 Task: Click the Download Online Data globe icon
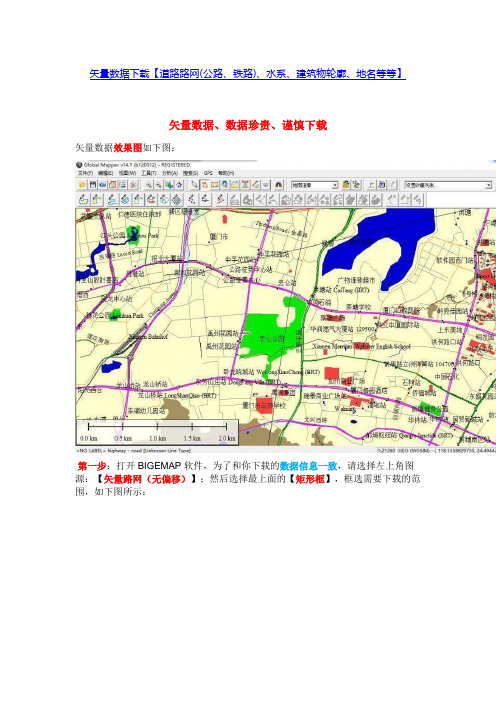point(103,184)
